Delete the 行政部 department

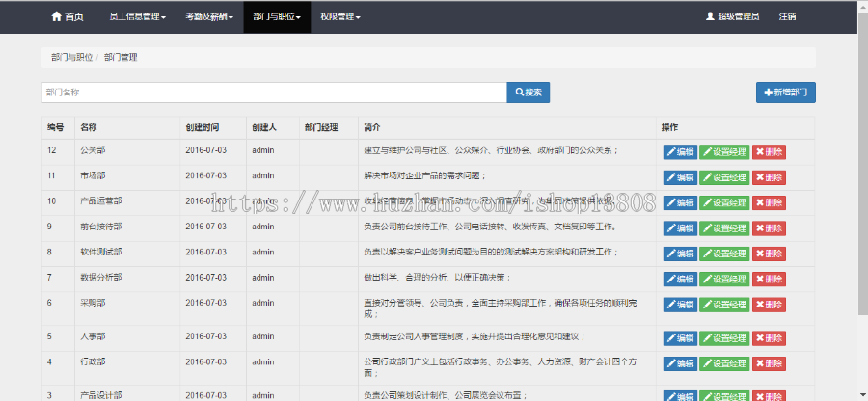tap(769, 364)
